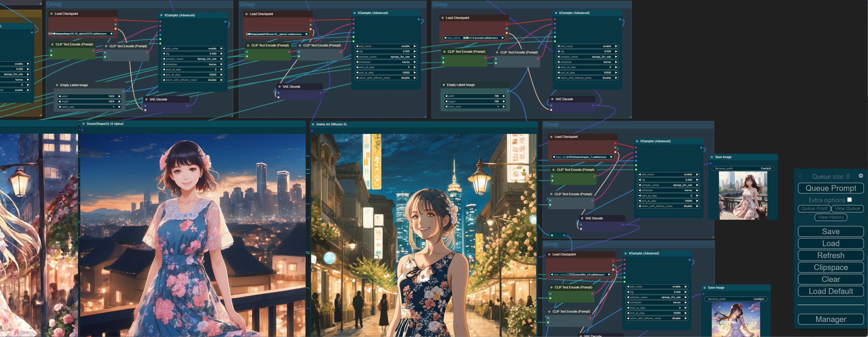Image resolution: width=868 pixels, height=337 pixels.
Task: Open v1-5-pruned.safetensors ckpt_name dropdown
Action: pos(474,38)
